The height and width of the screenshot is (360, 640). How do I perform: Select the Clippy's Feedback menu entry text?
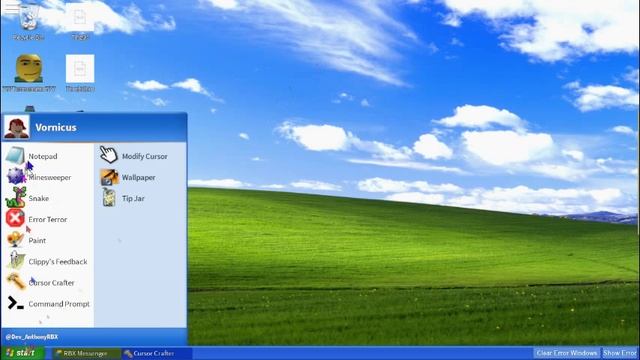(x=58, y=262)
